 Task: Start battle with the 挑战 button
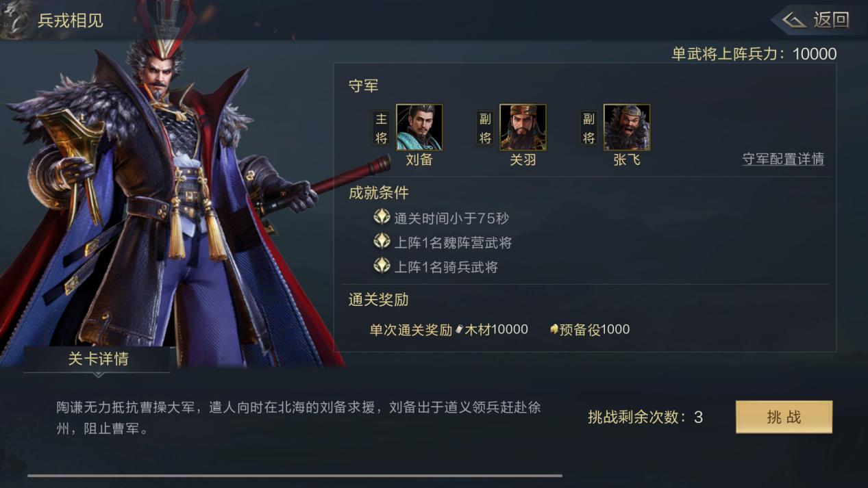coord(784,417)
